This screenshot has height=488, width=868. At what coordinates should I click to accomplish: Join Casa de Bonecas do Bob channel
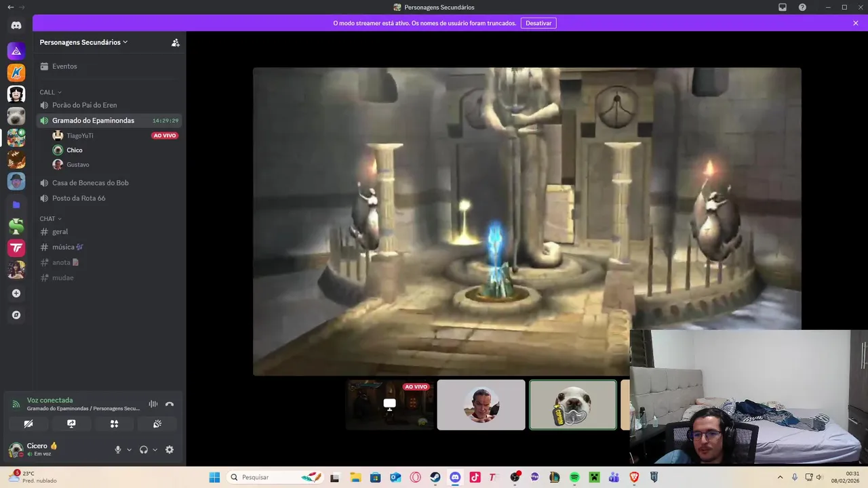pos(109,183)
